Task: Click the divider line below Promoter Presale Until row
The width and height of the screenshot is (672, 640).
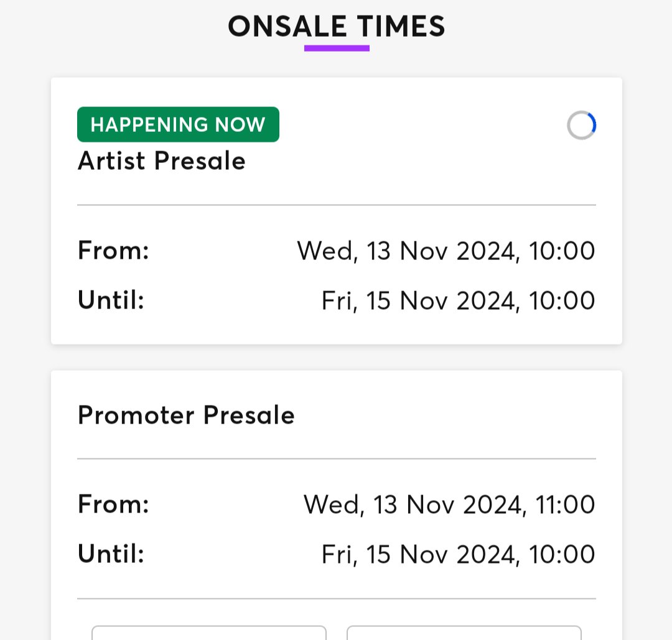Action: click(336, 599)
